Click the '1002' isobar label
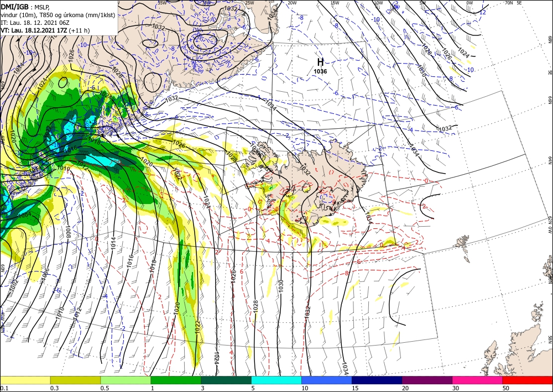The height and width of the screenshot is (392, 553). (13, 286)
